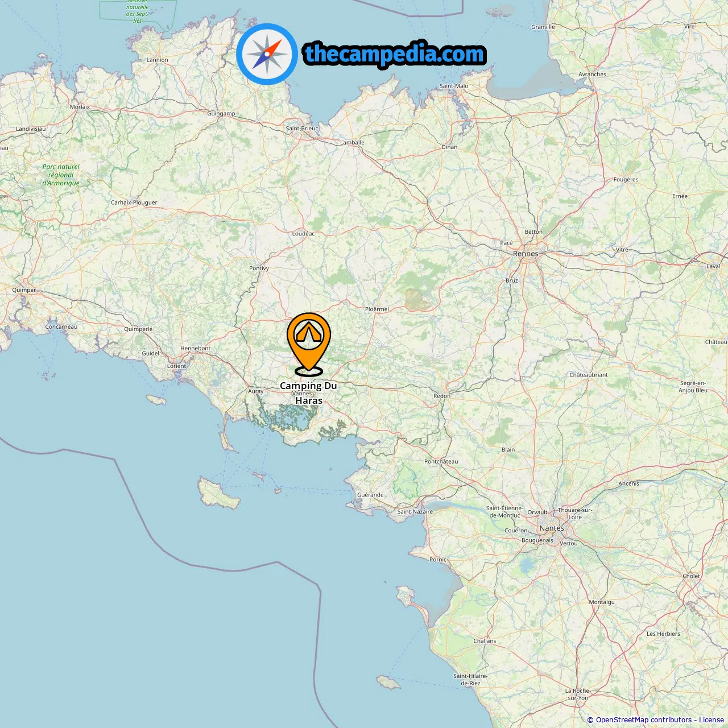Click the Cholet town label
The image size is (728, 728).
click(x=691, y=576)
